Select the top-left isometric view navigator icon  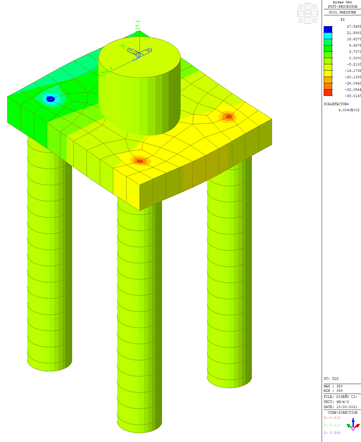tap(300, 6)
